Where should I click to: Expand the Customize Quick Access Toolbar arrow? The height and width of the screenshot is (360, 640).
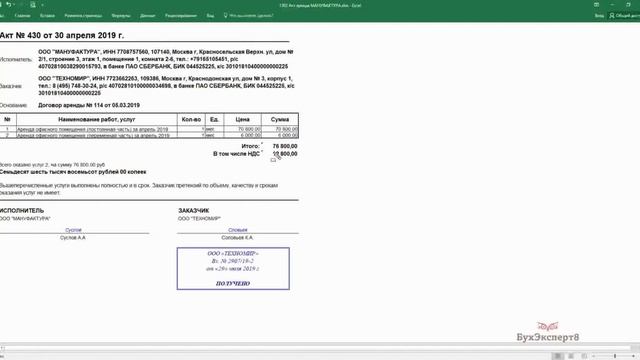(x=42, y=5)
